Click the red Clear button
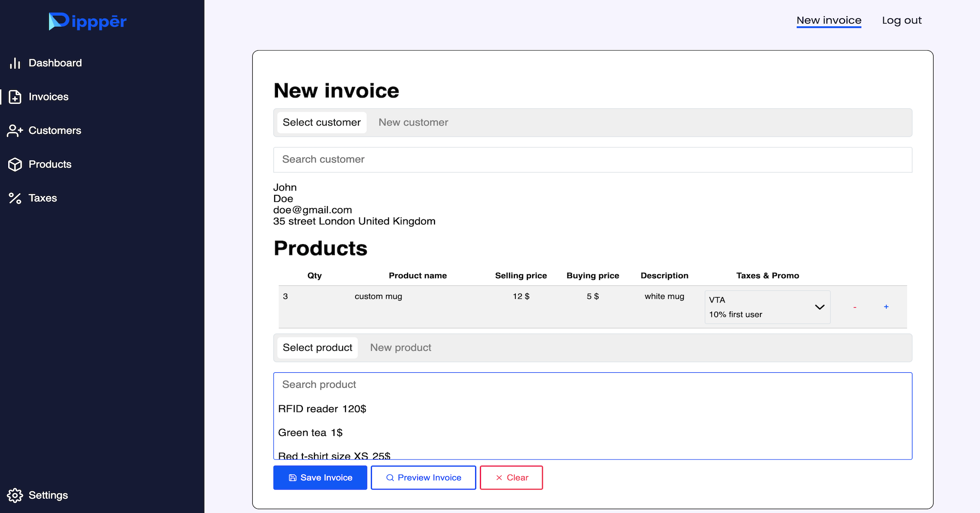 (511, 478)
